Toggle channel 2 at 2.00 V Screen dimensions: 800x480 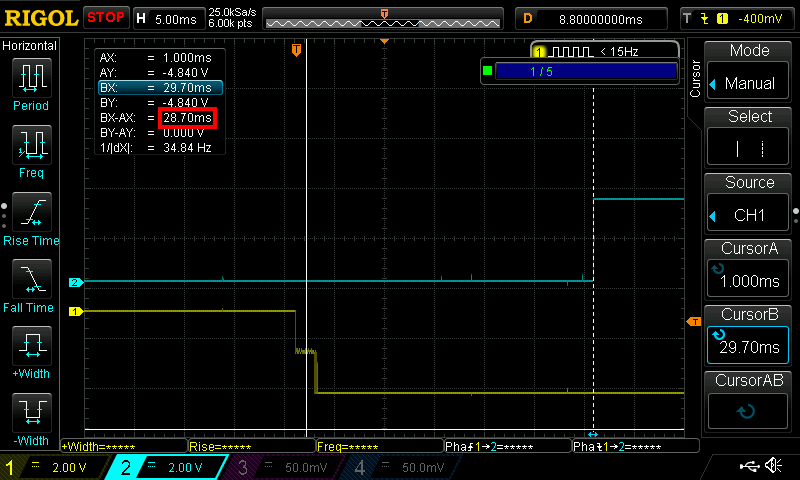[x=168, y=467]
